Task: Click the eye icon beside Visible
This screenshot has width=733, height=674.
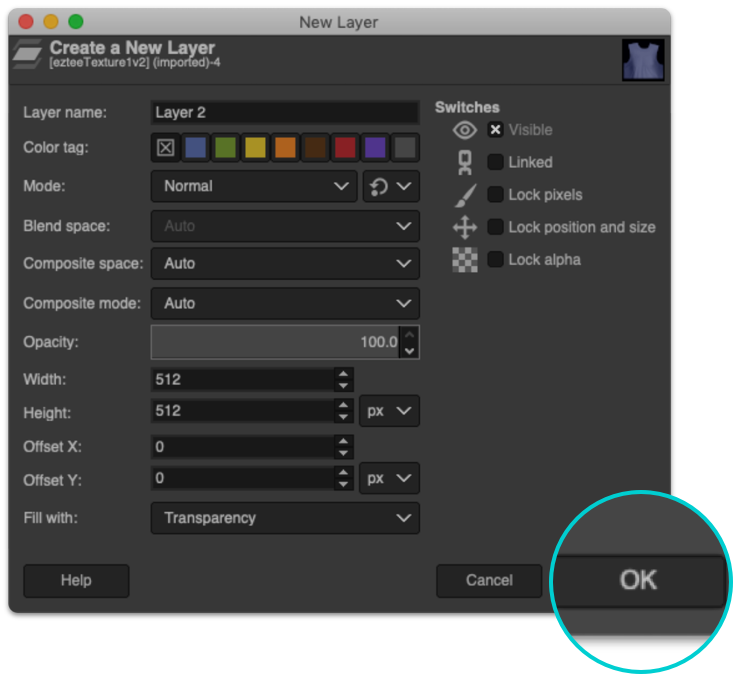Action: [x=465, y=130]
